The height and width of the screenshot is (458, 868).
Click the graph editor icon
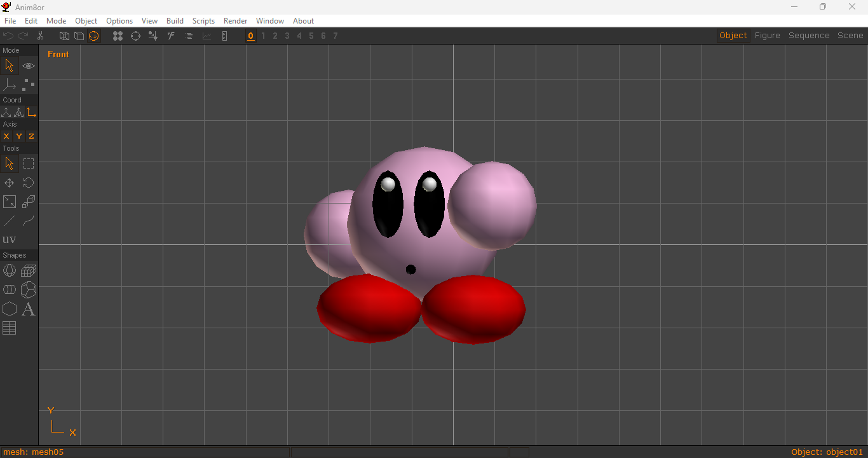pos(207,36)
